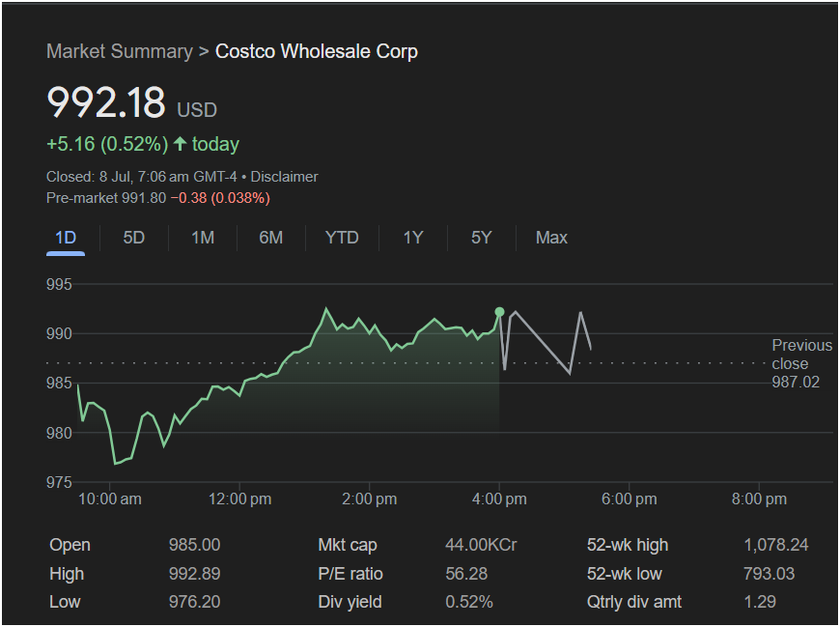Screen dimensions: 840x627
Task: Click the green up arrow beside today
Action: 180,144
